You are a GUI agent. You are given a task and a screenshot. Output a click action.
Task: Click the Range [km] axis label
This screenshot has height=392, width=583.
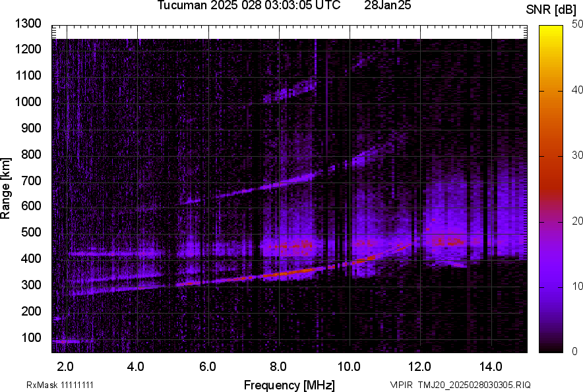tap(6, 188)
